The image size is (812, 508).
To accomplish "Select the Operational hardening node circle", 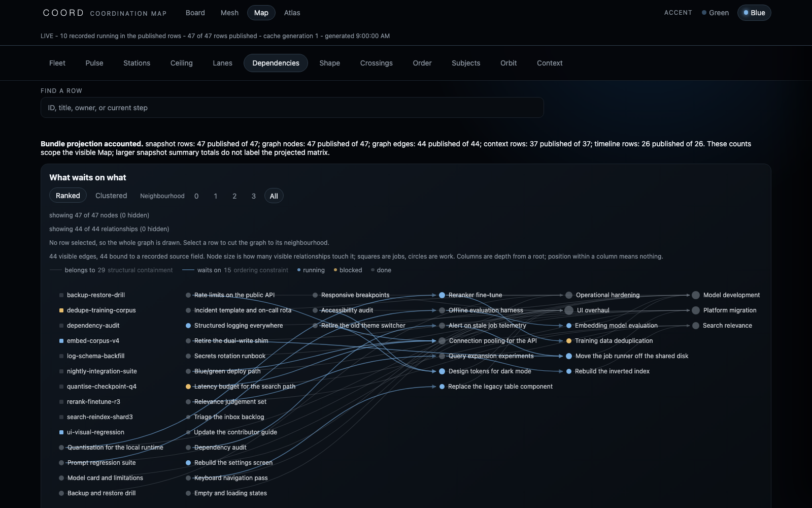I will click(x=569, y=295).
